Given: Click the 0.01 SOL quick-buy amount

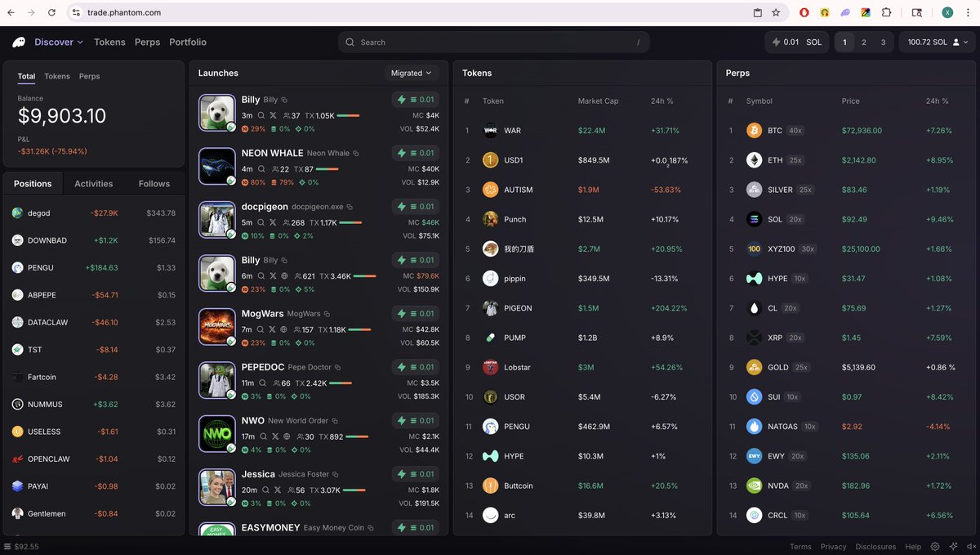Looking at the screenshot, I should [797, 43].
